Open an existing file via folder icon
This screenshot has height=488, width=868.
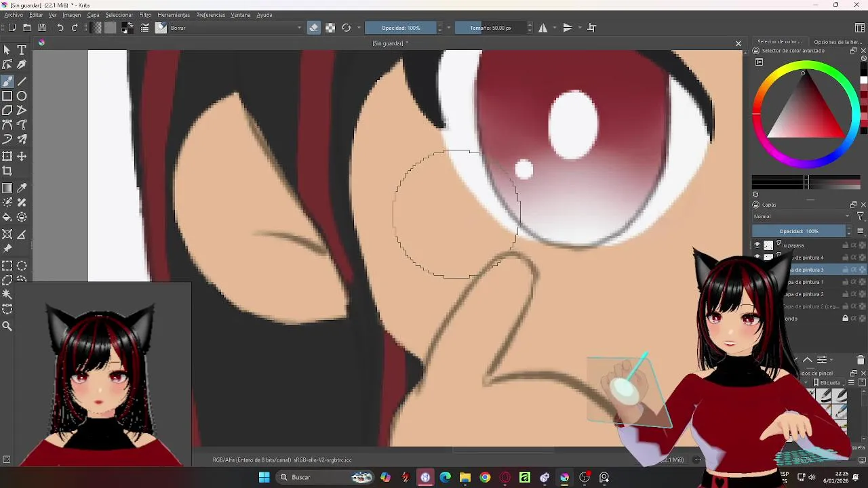click(27, 28)
